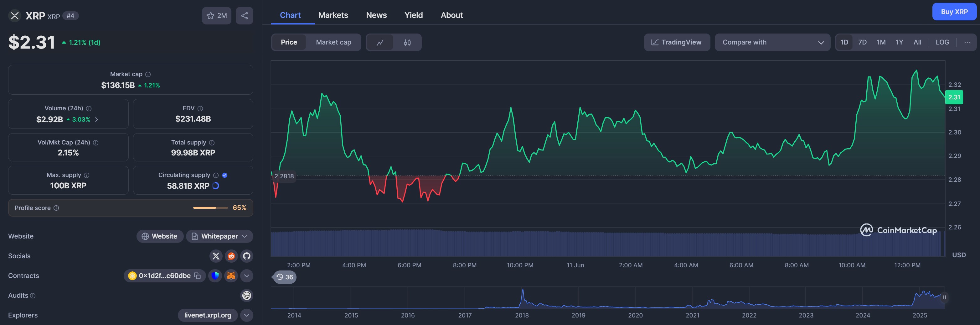Expand more explorers chevron
The image size is (980, 325).
point(246,316)
